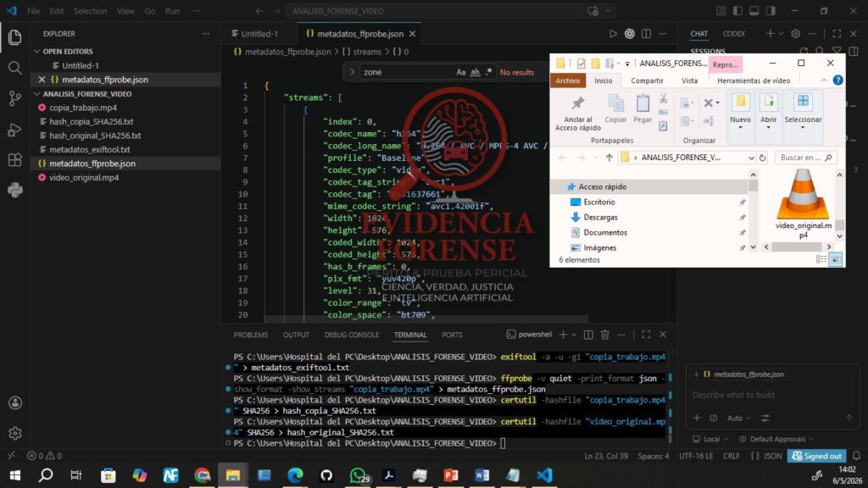The height and width of the screenshot is (488, 868).
Task: Maximize the terminal panel size
Action: (646, 335)
